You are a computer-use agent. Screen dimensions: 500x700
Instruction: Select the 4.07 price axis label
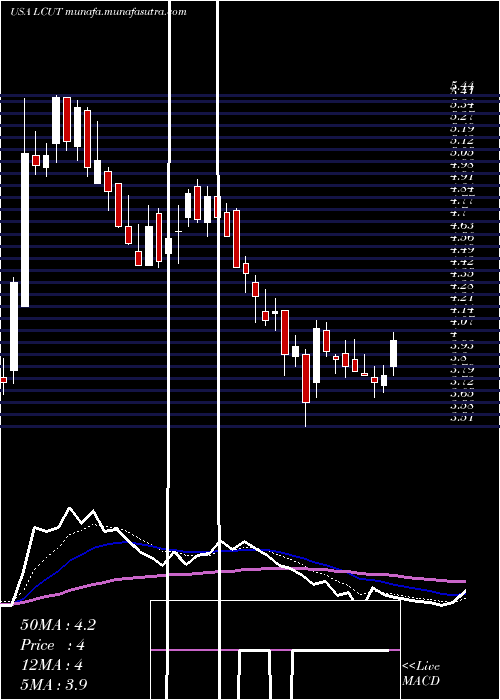[x=462, y=321]
